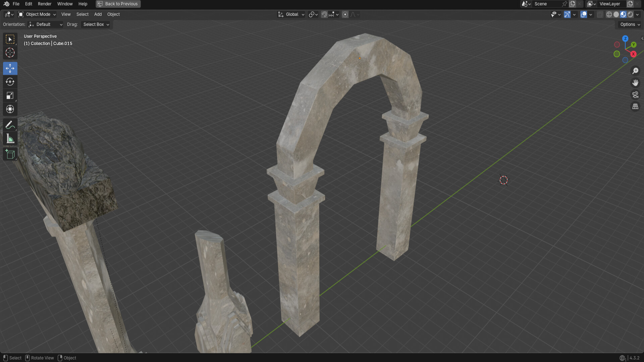This screenshot has height=362, width=644.
Task: Select the 3D Cursor tool
Action: click(x=10, y=53)
